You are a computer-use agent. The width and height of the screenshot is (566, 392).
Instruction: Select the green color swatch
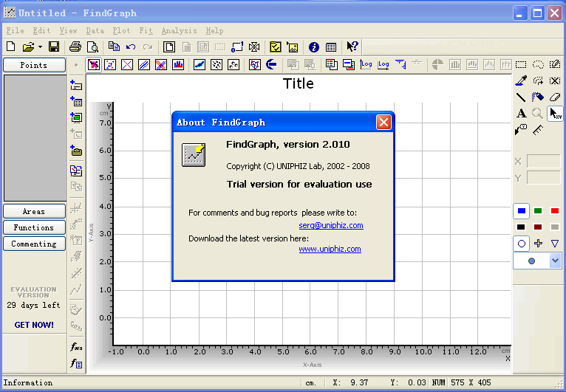(538, 211)
